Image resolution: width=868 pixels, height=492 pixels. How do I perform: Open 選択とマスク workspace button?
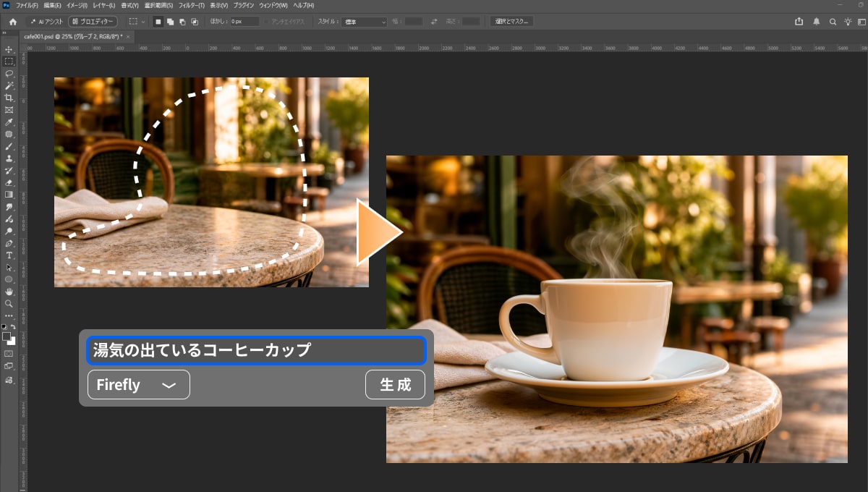tap(511, 22)
